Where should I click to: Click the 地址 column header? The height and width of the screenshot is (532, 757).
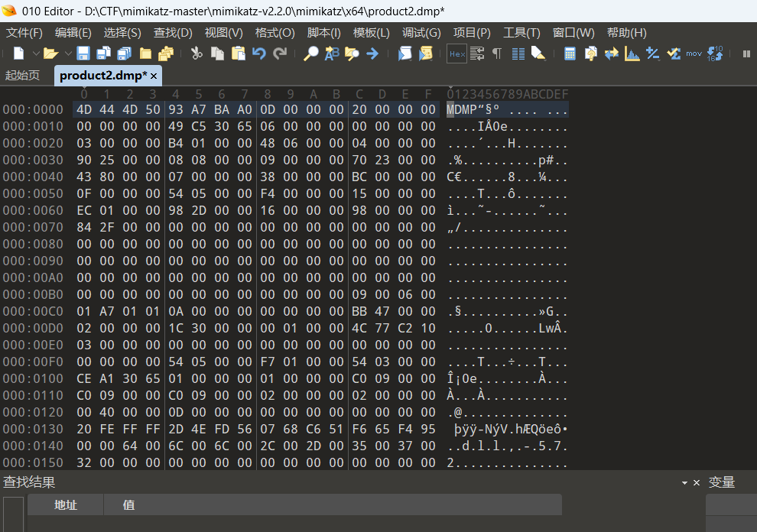coord(66,505)
